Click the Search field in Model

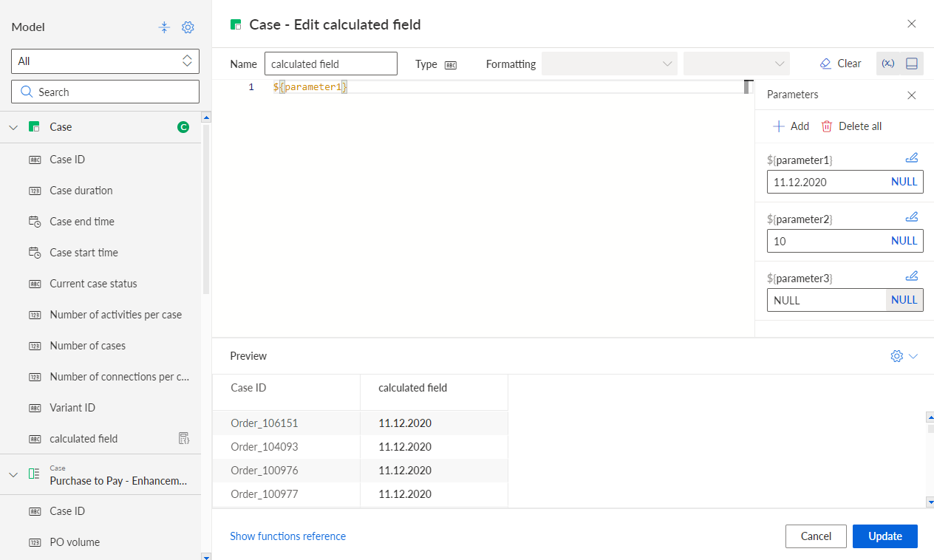pyautogui.click(x=105, y=92)
